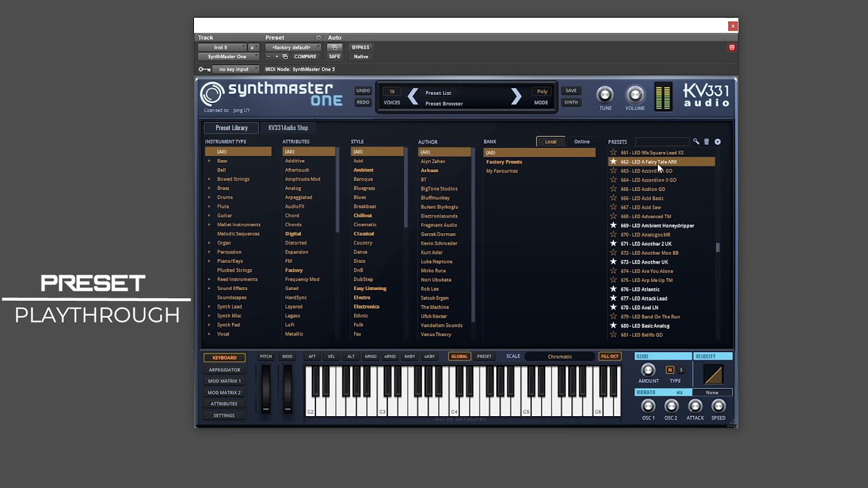Select the Ambient style

(x=363, y=170)
